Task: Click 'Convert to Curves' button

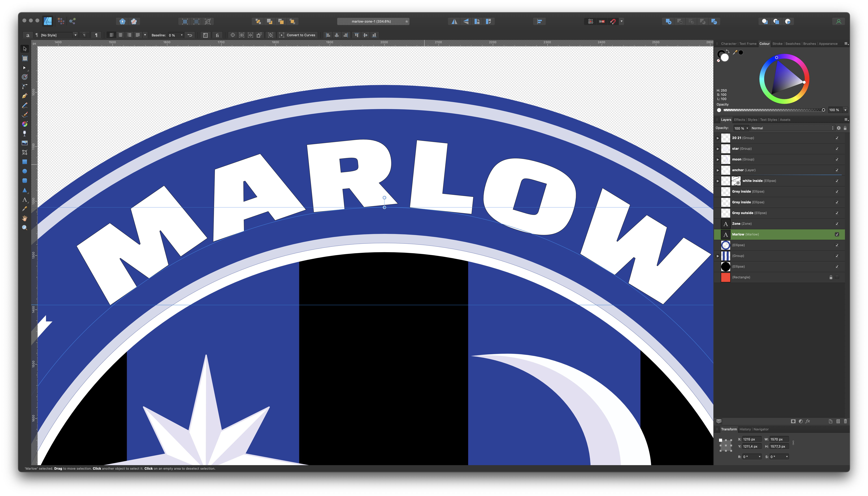Action: click(x=297, y=35)
